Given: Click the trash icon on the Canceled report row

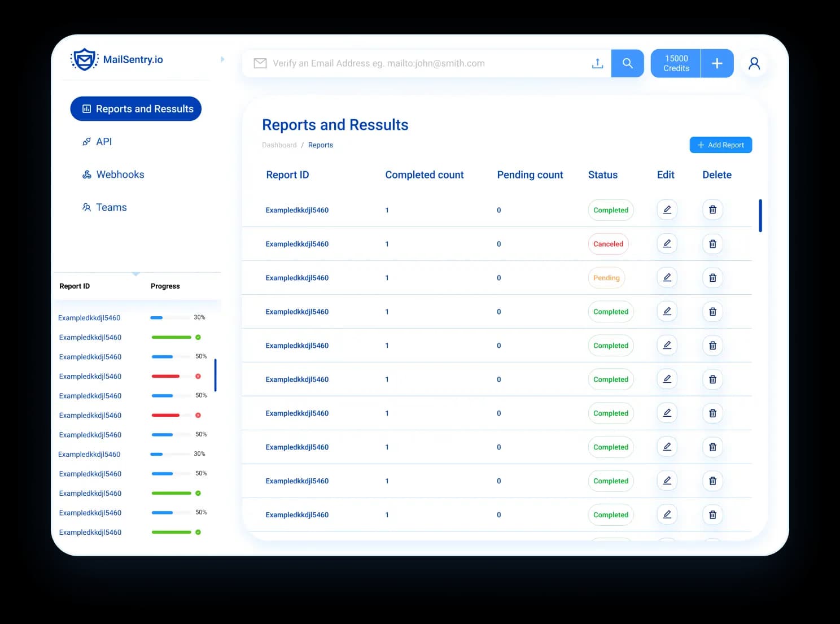Looking at the screenshot, I should [x=712, y=243].
